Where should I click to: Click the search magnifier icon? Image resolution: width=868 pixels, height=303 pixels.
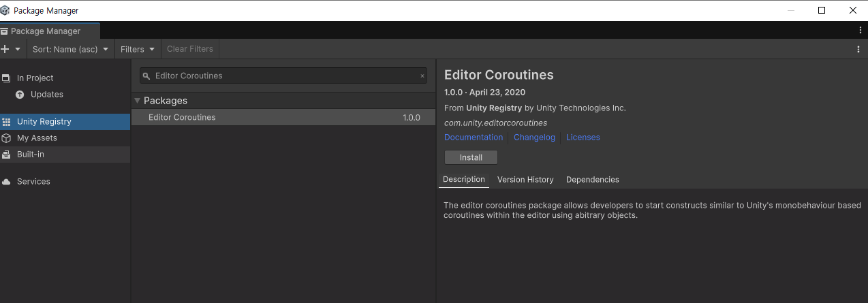click(x=146, y=76)
